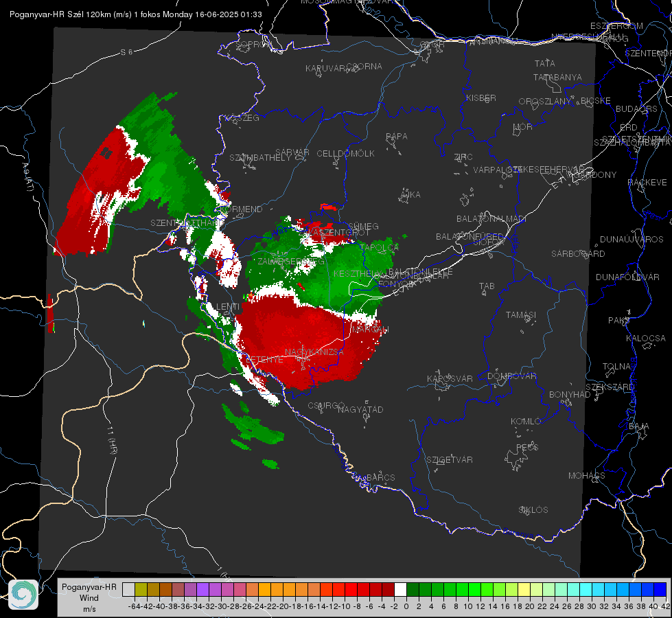
Task: Click the 'DUNAFÖLDVÁR' town label
Action: (x=627, y=277)
